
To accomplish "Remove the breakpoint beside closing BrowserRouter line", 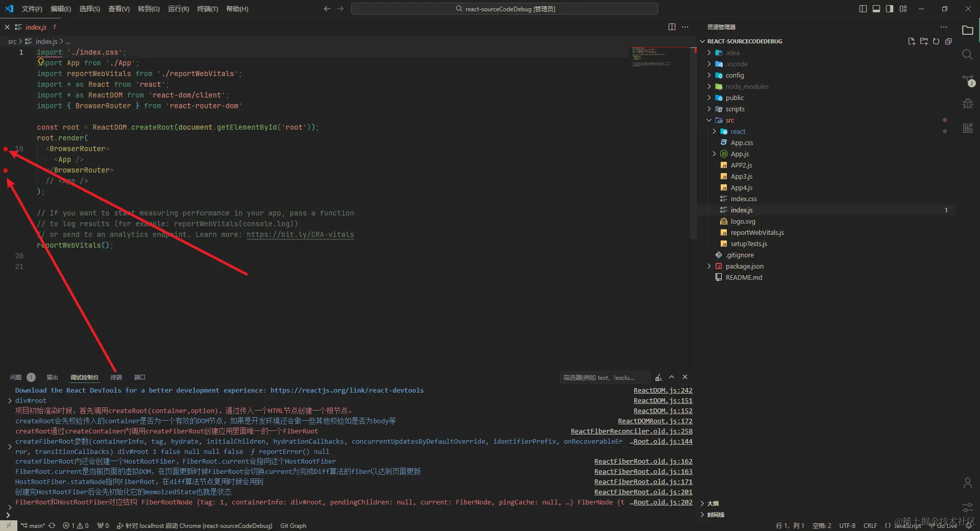I will pos(6,171).
